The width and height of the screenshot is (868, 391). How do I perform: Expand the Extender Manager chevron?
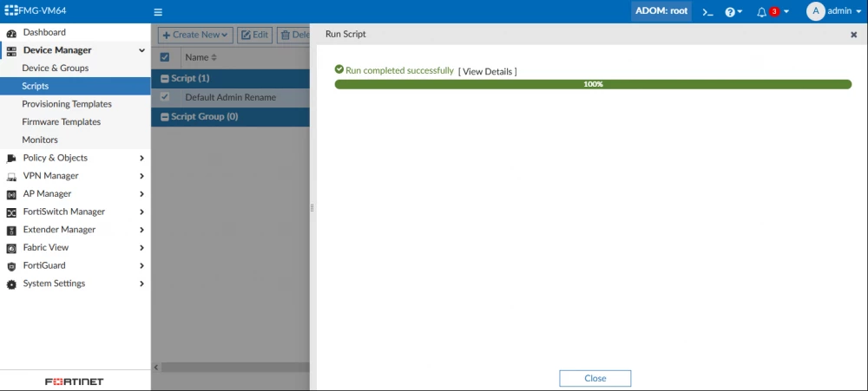tap(141, 230)
